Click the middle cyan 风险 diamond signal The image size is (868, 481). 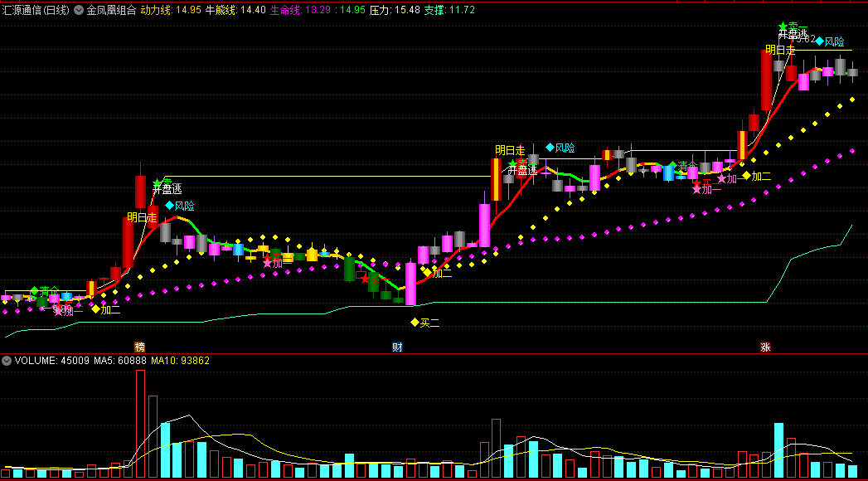[550, 148]
